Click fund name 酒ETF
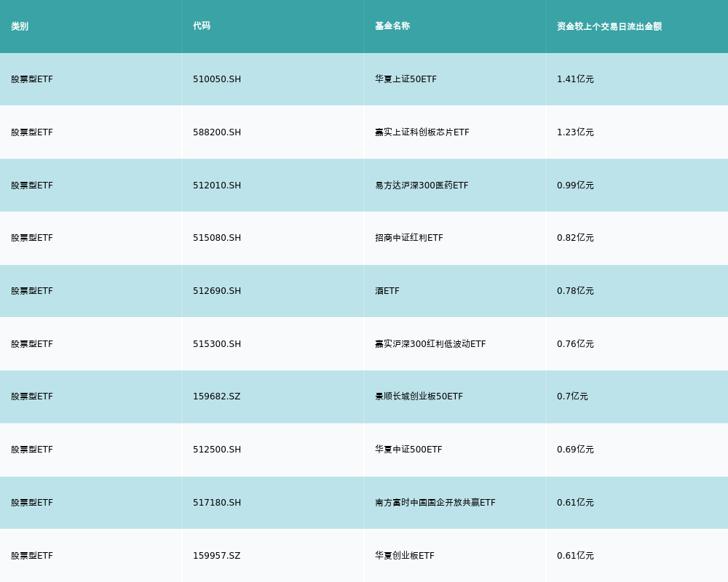 click(387, 291)
